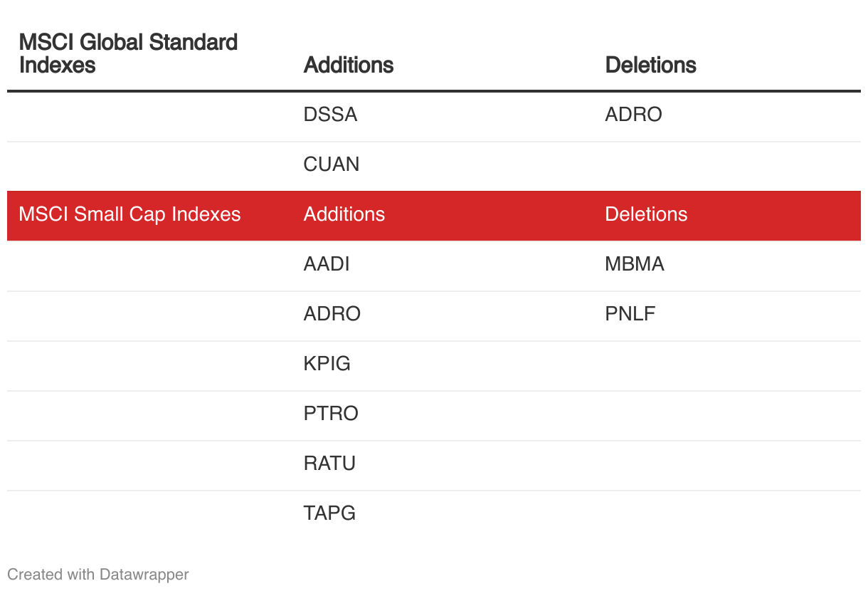Select the PNLF ticker cell
This screenshot has height=591, width=868.
(x=630, y=314)
